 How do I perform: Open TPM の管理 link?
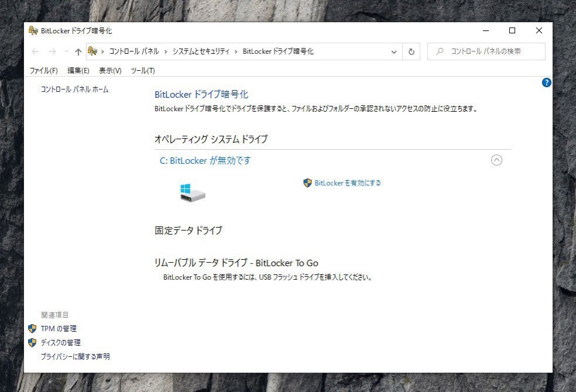pos(59,328)
